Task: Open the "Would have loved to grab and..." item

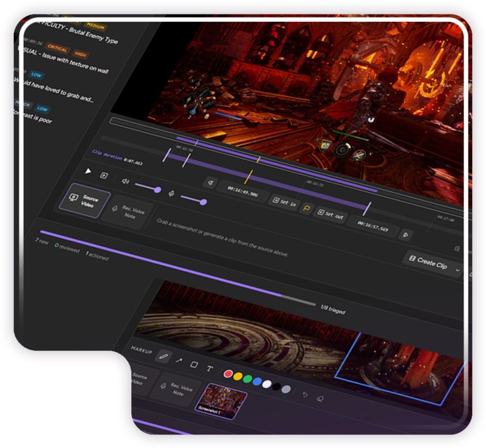Action: (53, 90)
